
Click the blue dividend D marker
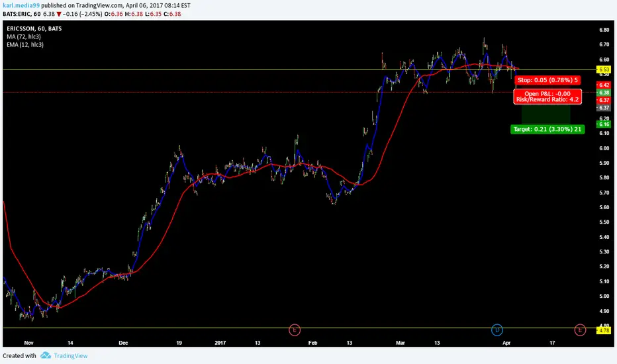click(497, 330)
